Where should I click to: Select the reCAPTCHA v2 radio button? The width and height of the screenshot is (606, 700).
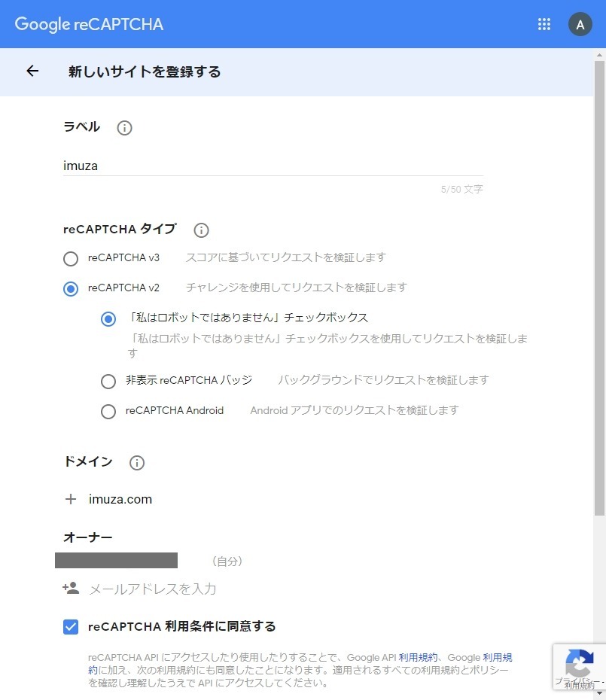(71, 288)
